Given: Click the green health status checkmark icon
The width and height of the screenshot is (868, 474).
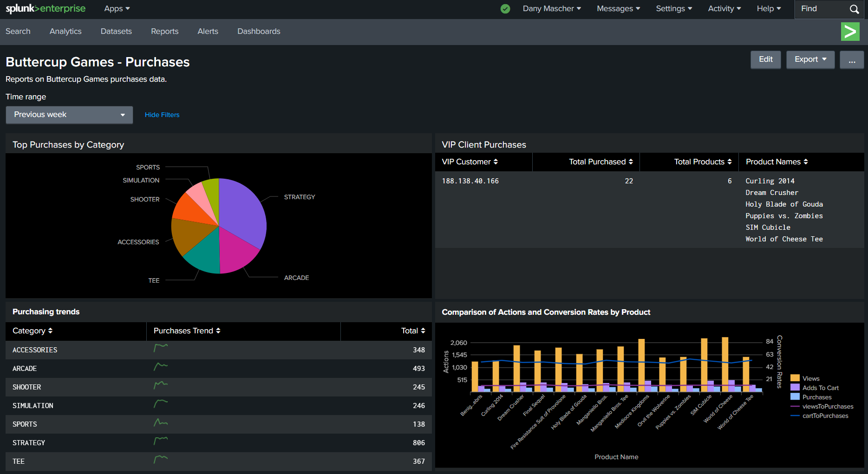Looking at the screenshot, I should (x=505, y=9).
